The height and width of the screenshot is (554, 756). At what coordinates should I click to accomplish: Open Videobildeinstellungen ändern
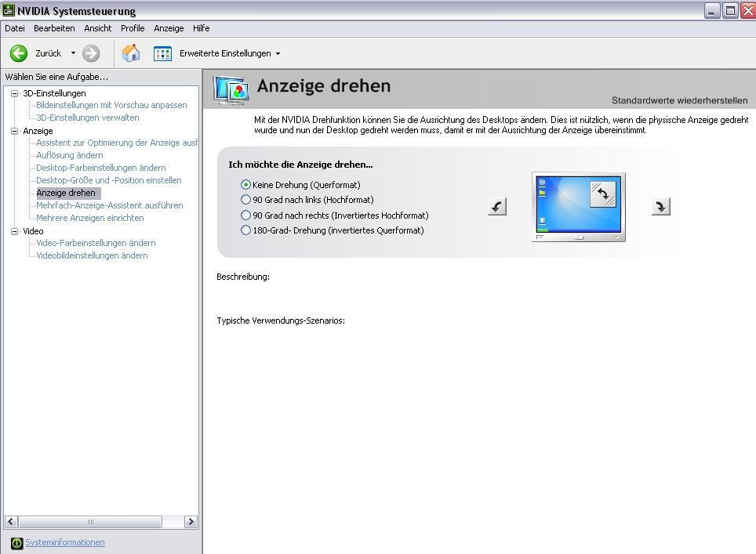pyautogui.click(x=92, y=255)
